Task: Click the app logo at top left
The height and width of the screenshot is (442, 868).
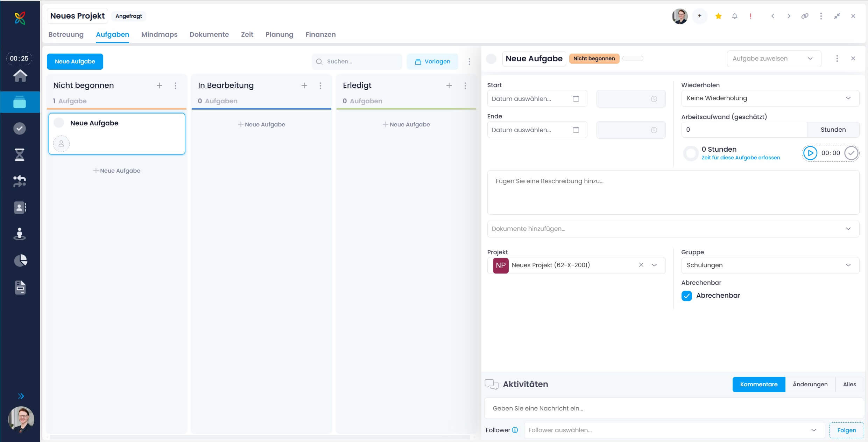Action: tap(20, 18)
